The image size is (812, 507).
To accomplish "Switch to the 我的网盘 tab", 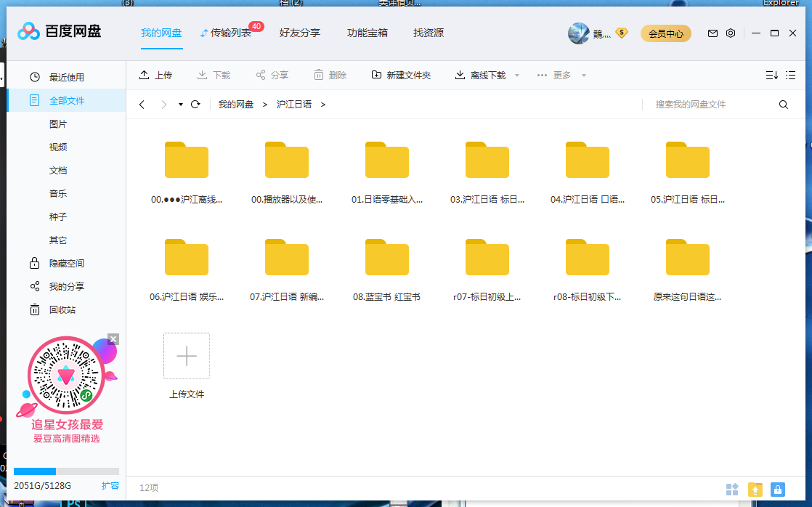I will click(161, 33).
